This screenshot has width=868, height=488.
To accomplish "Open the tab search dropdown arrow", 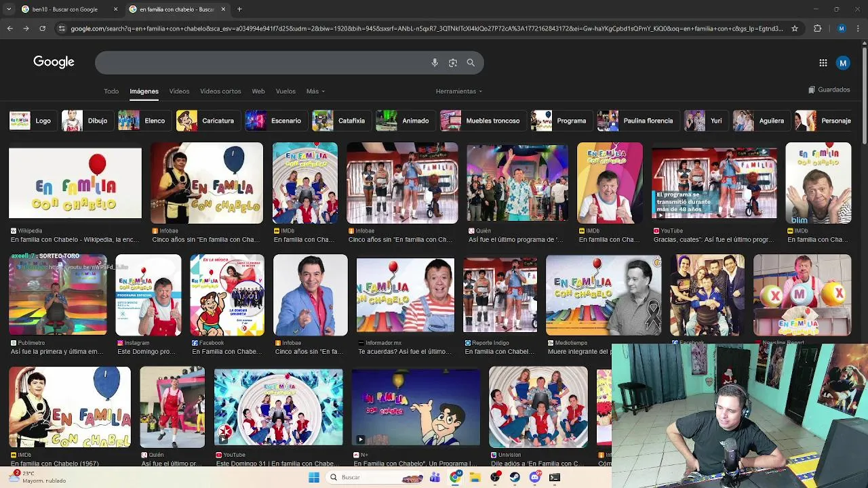I will tap(9, 9).
